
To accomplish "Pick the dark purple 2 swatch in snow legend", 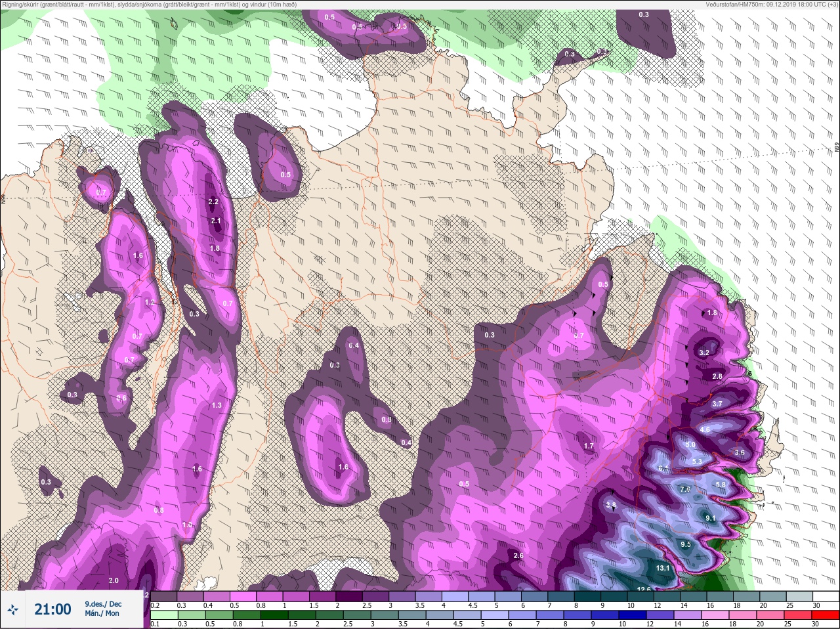I will 349,596.
